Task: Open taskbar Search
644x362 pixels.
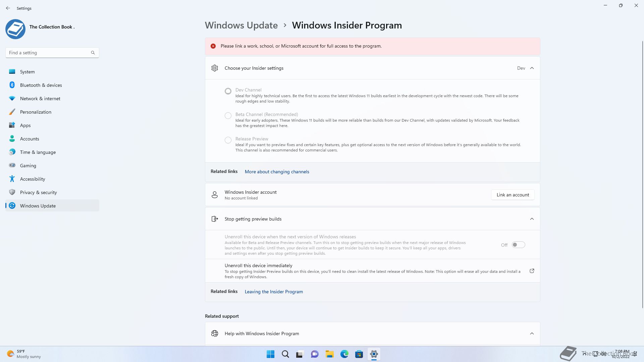Action: [285, 354]
